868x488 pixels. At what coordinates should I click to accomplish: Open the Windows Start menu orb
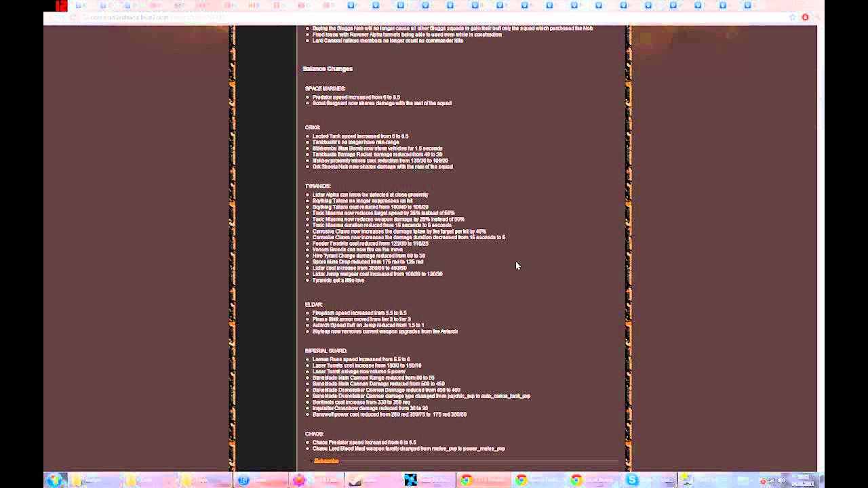point(55,480)
